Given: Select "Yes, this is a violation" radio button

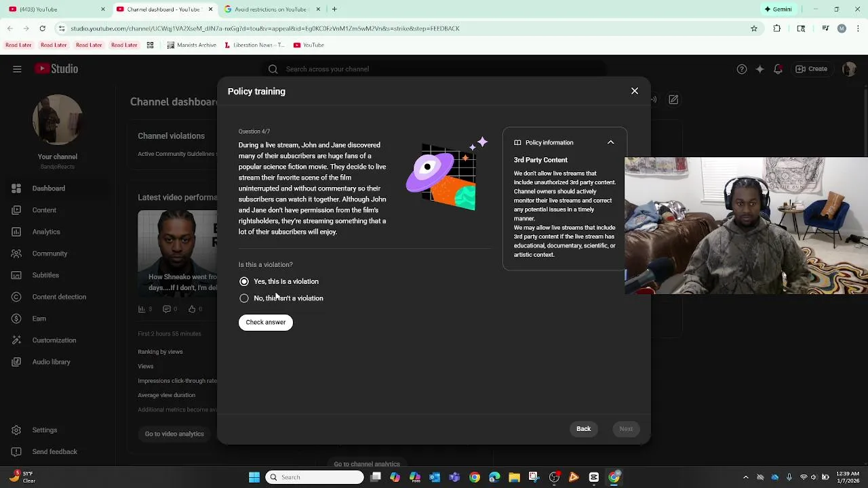Looking at the screenshot, I should click(244, 281).
